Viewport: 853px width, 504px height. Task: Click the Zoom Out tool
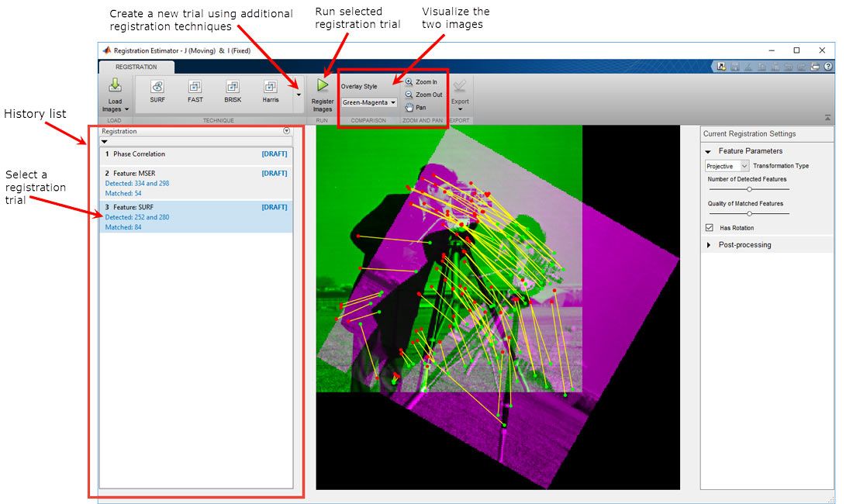pos(423,94)
